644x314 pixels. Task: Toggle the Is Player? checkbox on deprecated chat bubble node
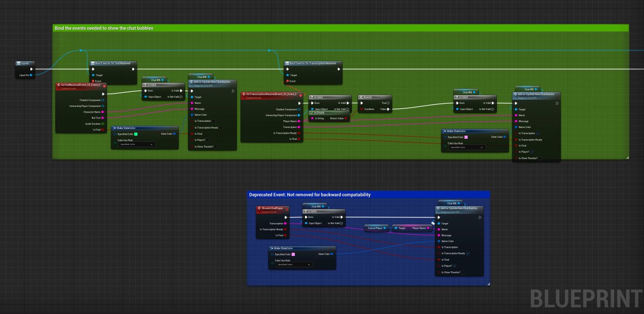click(454, 266)
